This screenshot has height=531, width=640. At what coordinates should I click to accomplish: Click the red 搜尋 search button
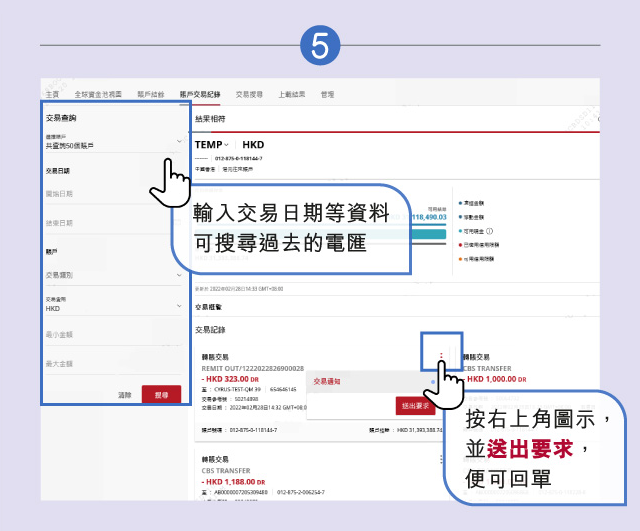click(x=161, y=394)
